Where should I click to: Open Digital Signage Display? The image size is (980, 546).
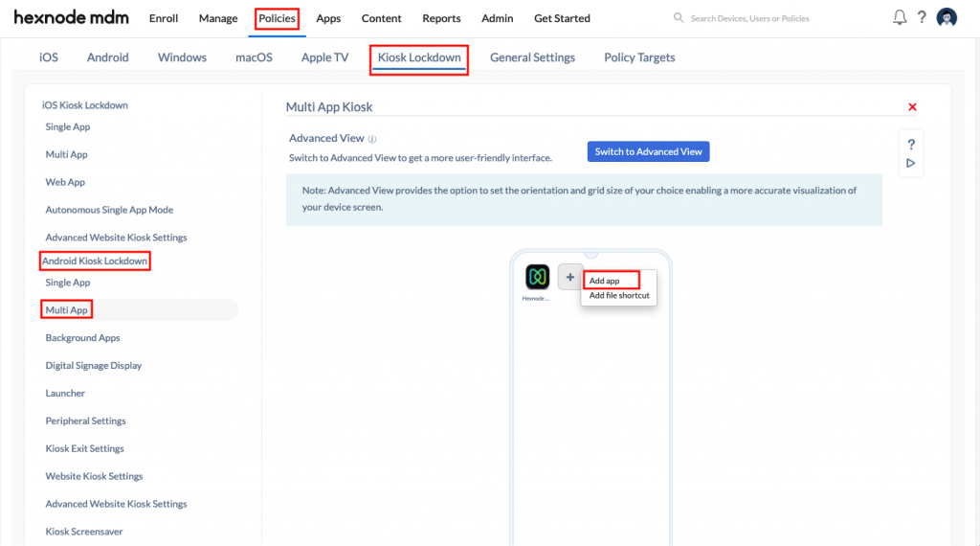pyautogui.click(x=94, y=365)
